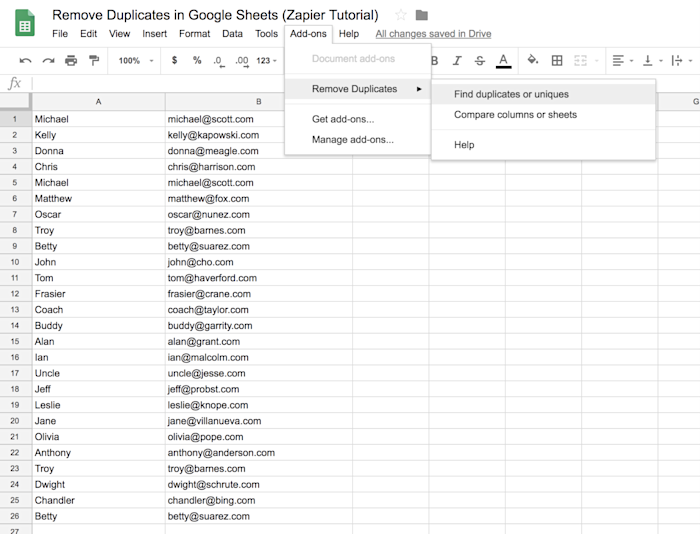Open the Tools menu

point(267,33)
